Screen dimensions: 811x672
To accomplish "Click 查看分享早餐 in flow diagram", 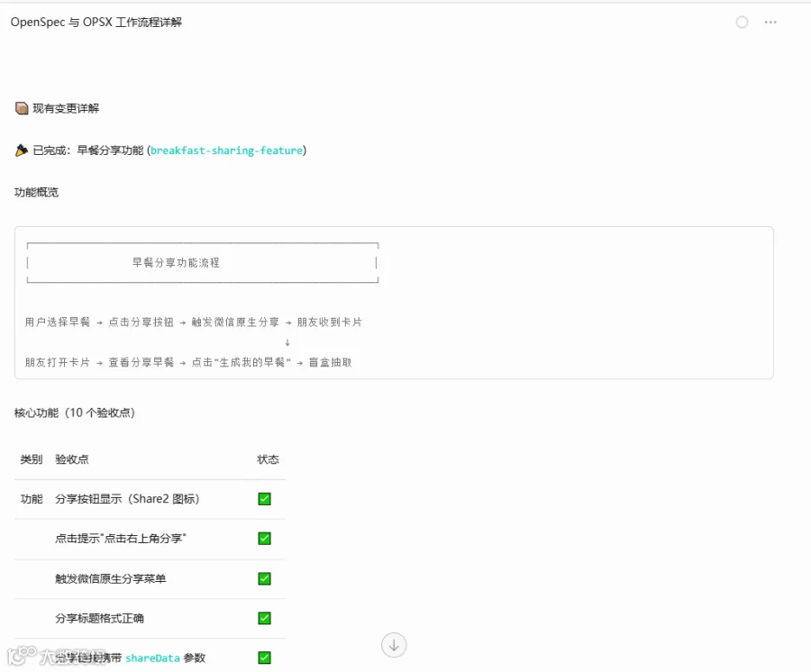I will [x=141, y=362].
